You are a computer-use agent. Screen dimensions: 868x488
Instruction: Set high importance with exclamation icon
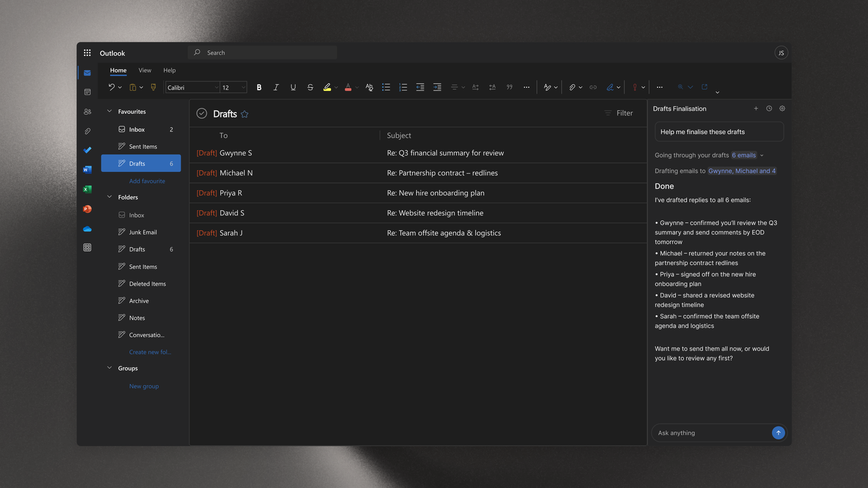click(635, 87)
